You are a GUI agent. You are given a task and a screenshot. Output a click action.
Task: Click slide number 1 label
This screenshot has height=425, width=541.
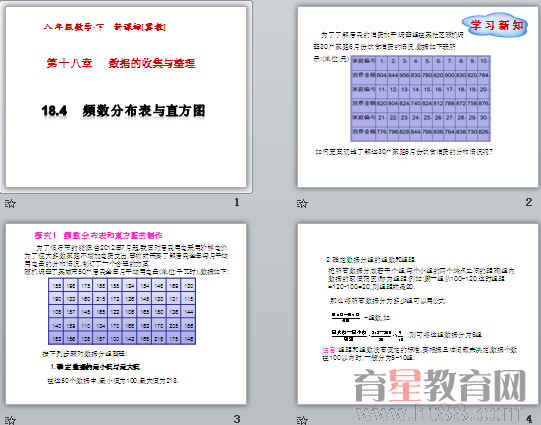pyautogui.click(x=237, y=202)
